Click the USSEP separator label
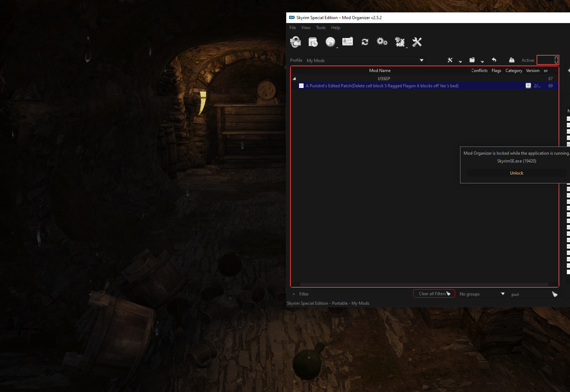Image resolution: width=570 pixels, height=392 pixels. click(x=384, y=79)
